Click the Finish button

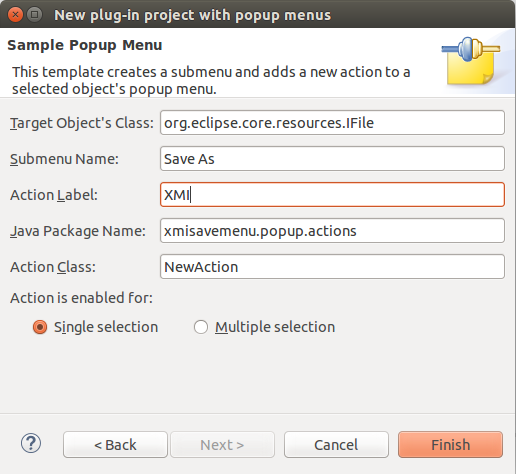coord(450,445)
